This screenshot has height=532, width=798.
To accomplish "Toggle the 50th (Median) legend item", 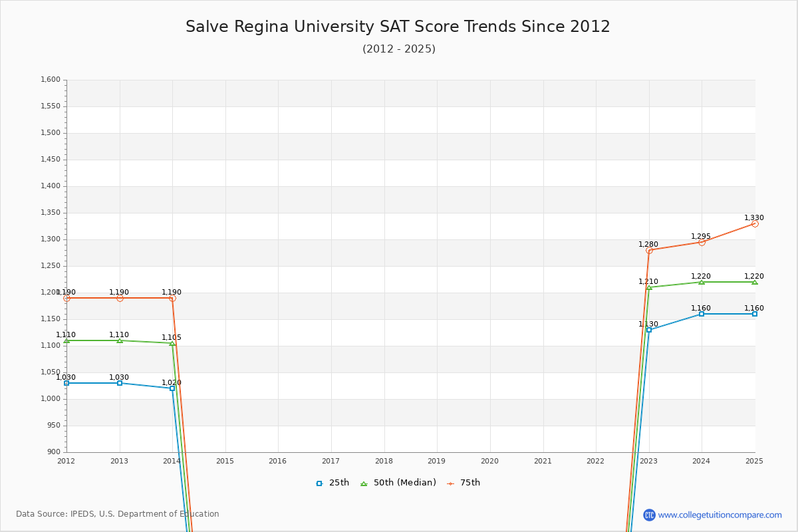I will click(x=398, y=483).
